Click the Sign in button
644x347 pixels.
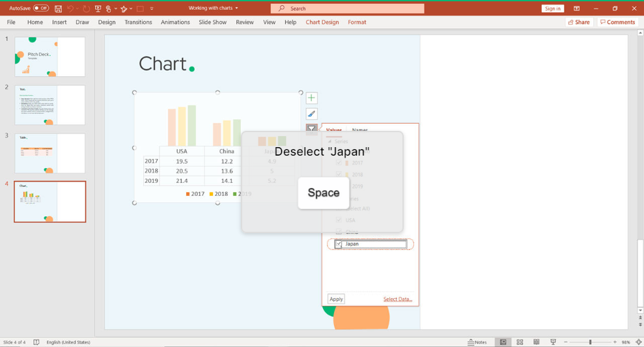click(x=552, y=8)
